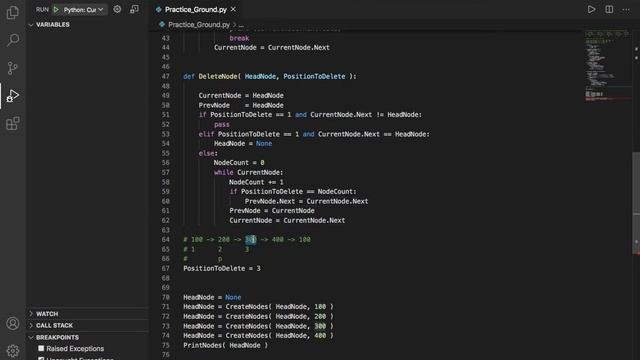Open the Debug Console icon
The image size is (640, 360).
tap(134, 9)
